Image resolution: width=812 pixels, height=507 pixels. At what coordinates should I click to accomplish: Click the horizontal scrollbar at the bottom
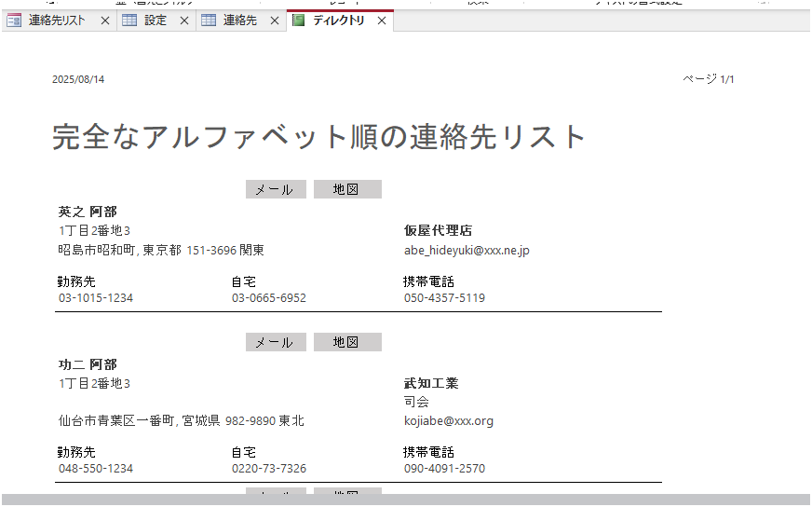(x=406, y=500)
